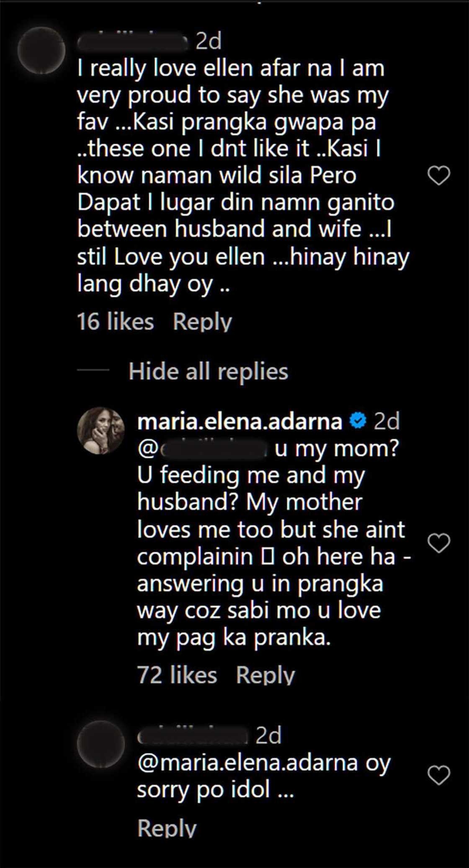
Task: Click the @maria.elena.adarna mention in the last reply
Action: [x=247, y=763]
